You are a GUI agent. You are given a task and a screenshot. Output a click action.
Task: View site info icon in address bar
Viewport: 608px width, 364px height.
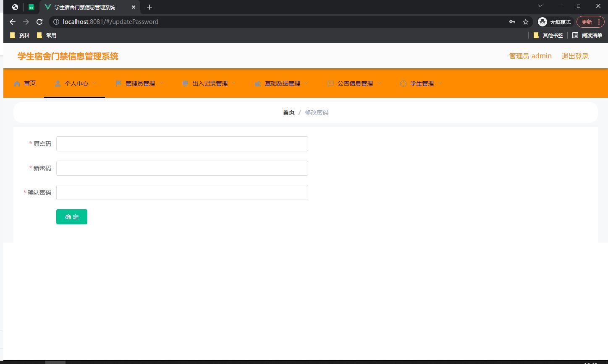(56, 22)
